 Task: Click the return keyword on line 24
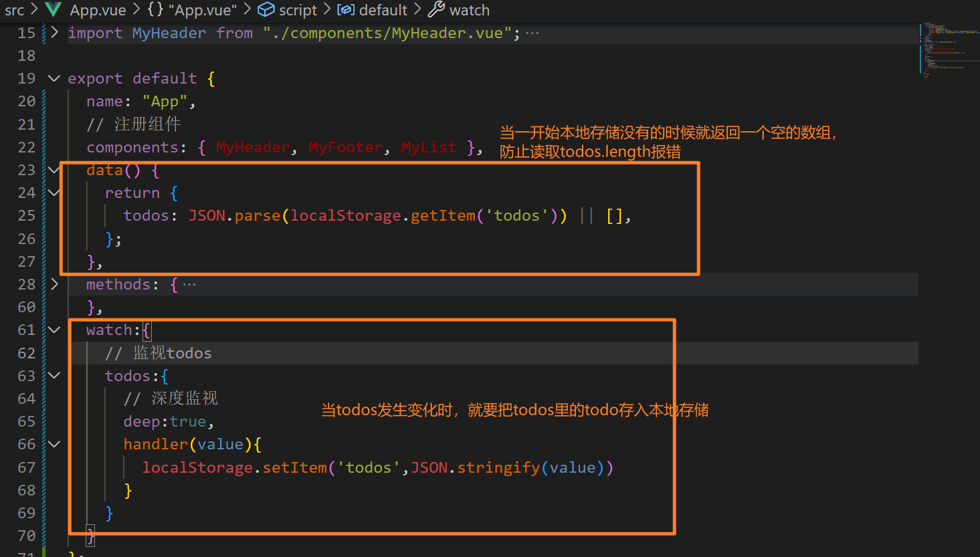tap(132, 193)
